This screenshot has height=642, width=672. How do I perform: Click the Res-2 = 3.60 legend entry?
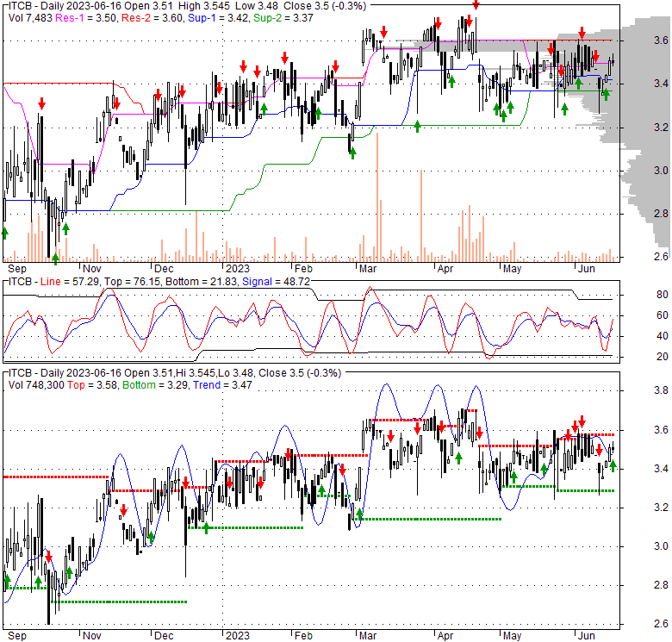[x=152, y=18]
